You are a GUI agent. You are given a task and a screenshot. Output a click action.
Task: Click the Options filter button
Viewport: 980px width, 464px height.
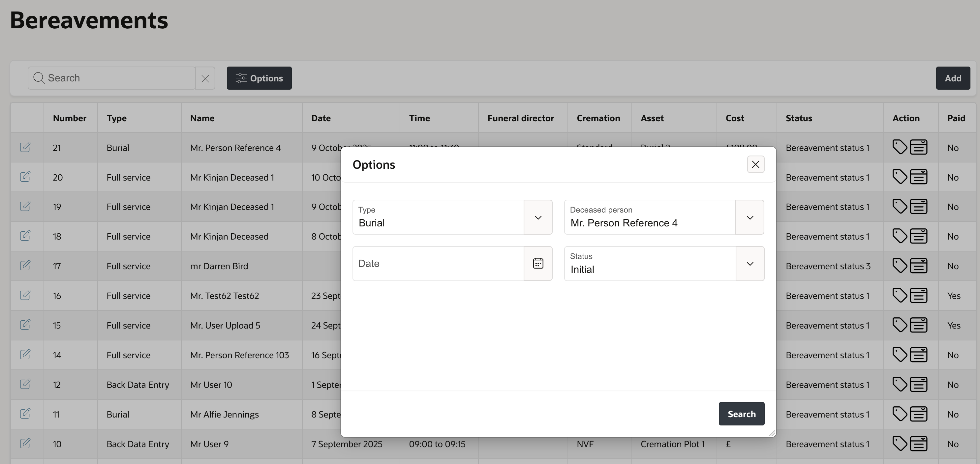coord(259,78)
